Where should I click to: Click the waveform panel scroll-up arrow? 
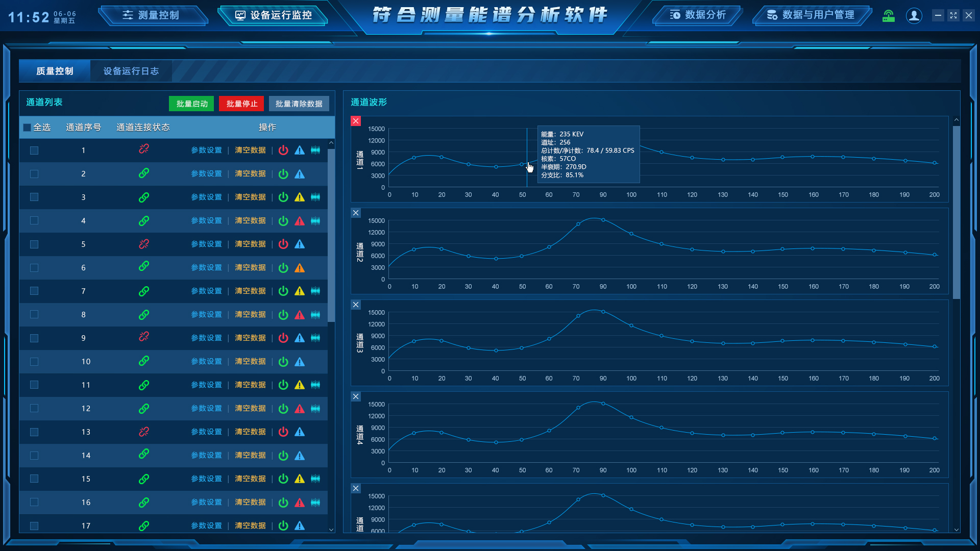[957, 120]
